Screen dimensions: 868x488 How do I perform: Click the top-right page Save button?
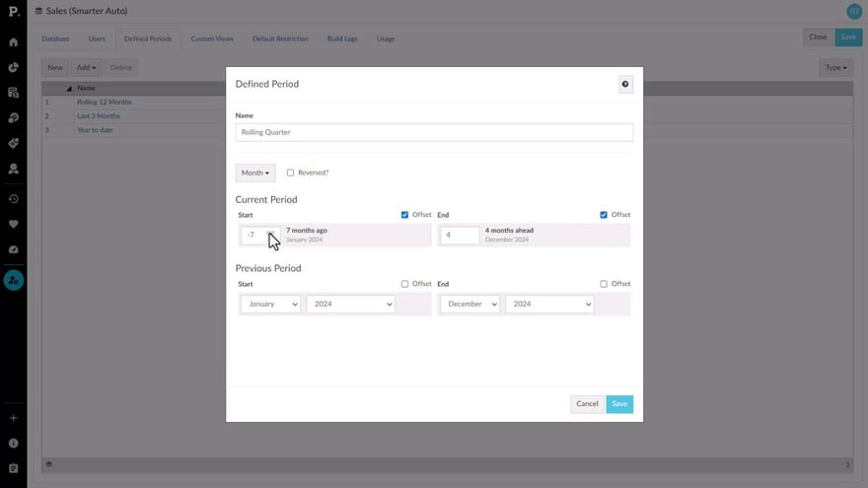tap(848, 37)
